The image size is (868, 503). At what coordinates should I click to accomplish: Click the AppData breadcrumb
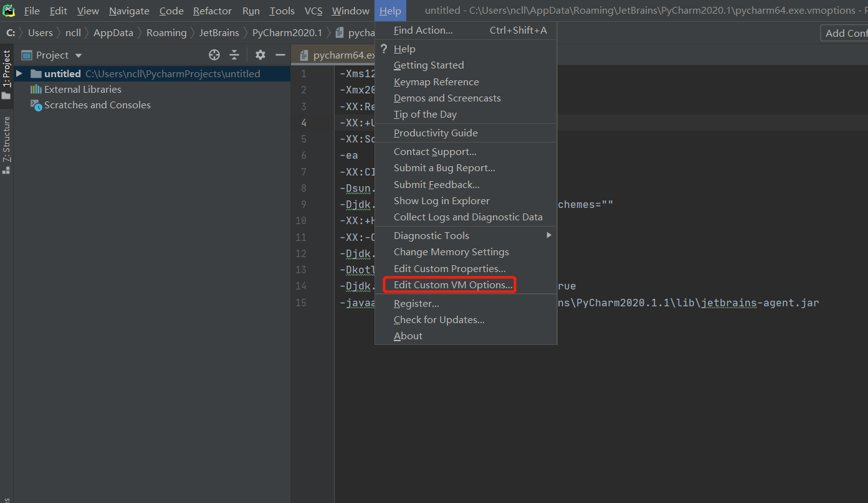pyautogui.click(x=113, y=33)
